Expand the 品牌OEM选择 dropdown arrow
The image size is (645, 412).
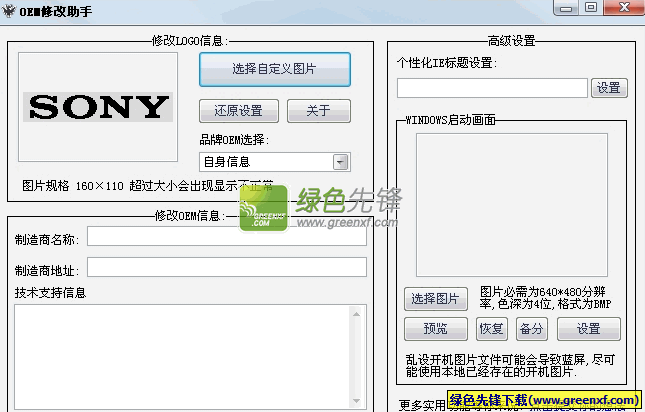(x=341, y=162)
